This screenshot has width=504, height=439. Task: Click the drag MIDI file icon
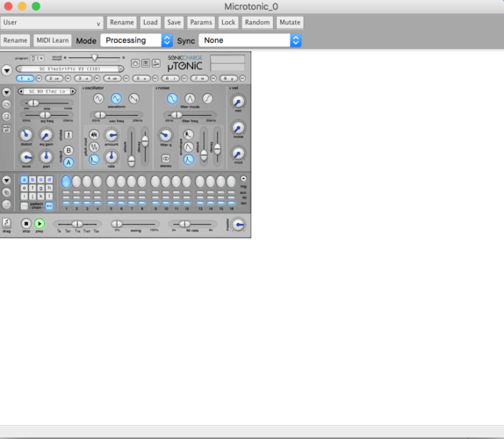(x=6, y=223)
